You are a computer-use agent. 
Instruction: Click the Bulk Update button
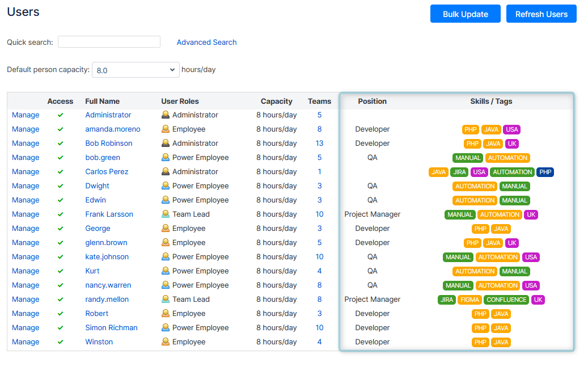[465, 14]
